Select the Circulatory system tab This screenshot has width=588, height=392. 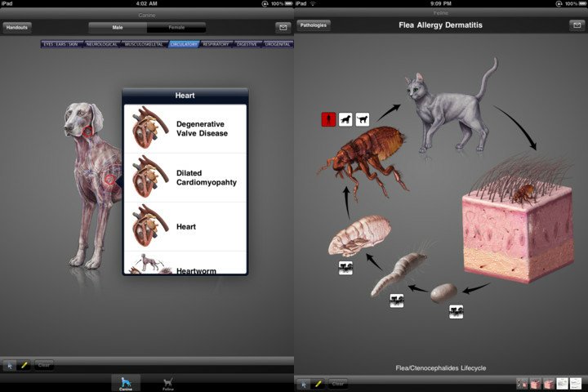click(x=184, y=44)
